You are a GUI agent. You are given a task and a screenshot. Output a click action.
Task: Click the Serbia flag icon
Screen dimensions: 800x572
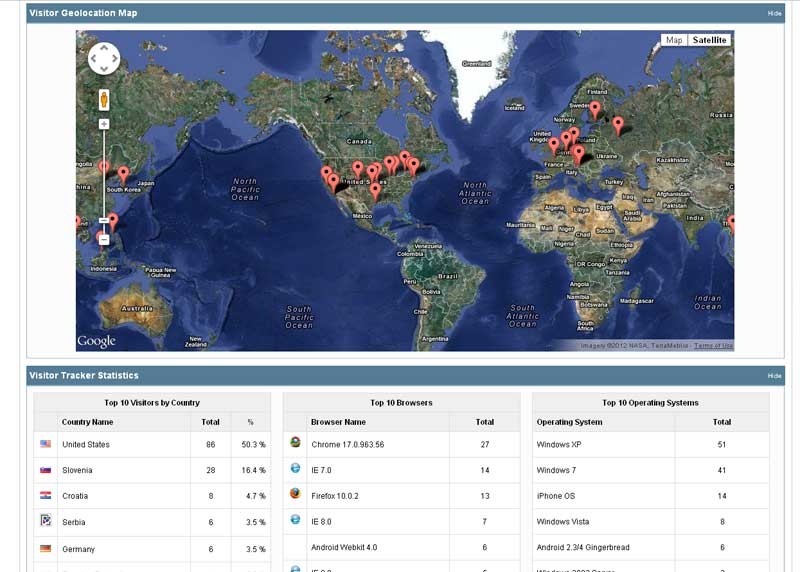(45, 520)
